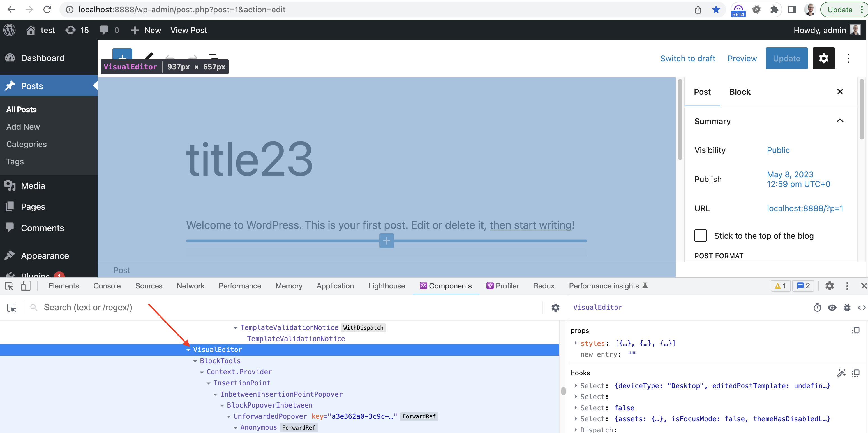Expand first Select hook with deviceType

[576, 385]
